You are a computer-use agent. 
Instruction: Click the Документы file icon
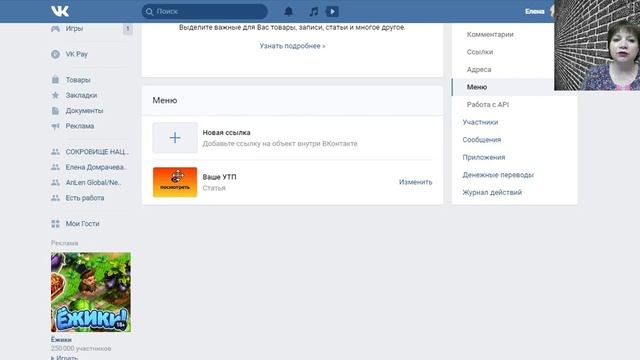pyautogui.click(x=56, y=111)
